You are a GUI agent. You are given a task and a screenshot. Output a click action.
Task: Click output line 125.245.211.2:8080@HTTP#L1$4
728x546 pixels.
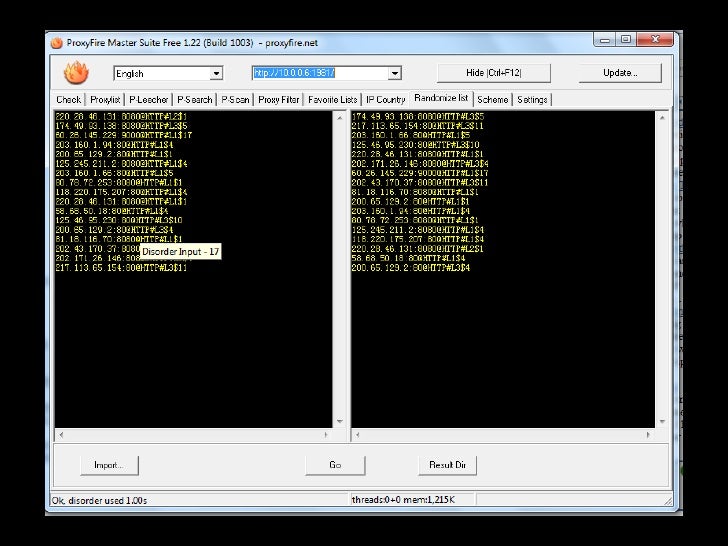click(x=417, y=230)
